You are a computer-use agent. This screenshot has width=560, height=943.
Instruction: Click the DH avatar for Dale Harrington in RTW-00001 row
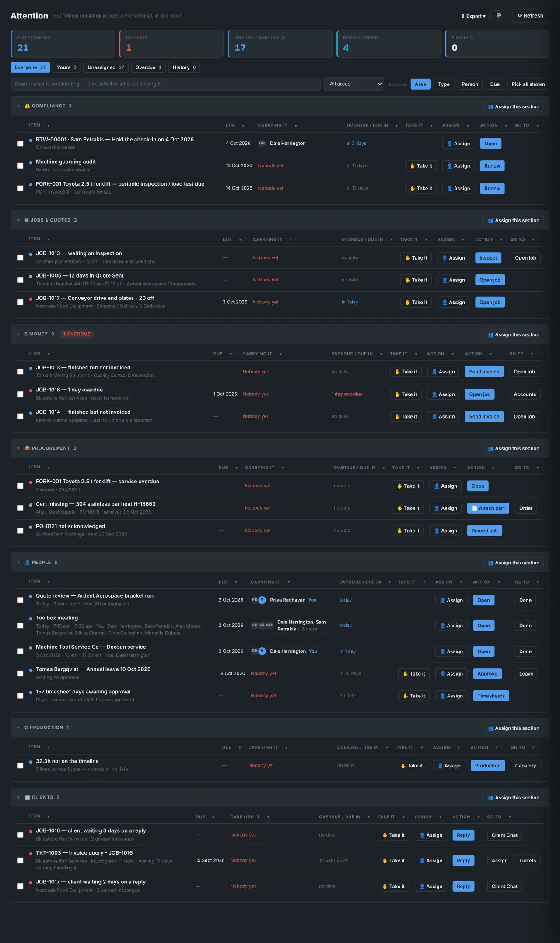coord(262,144)
